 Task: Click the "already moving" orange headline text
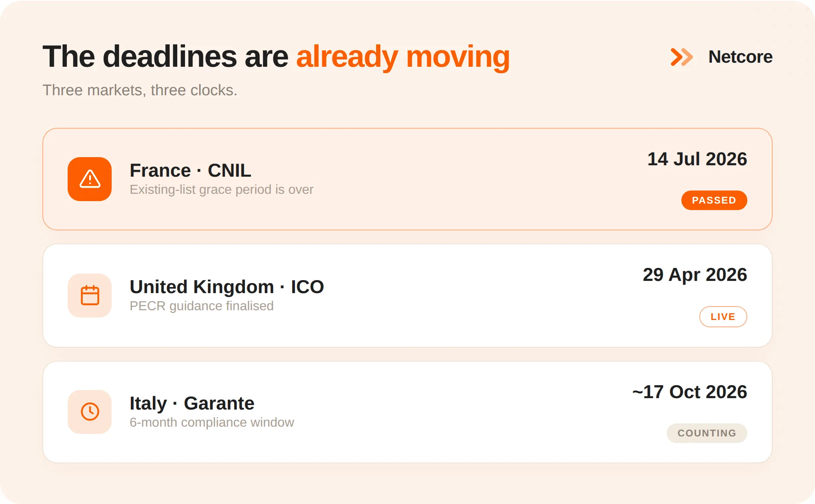[x=403, y=57]
